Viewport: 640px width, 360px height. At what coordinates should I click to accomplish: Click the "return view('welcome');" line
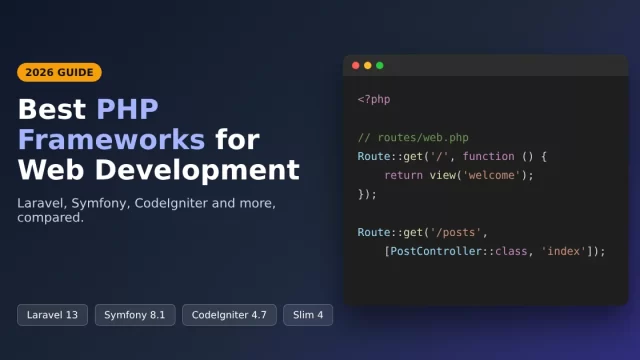coord(459,176)
